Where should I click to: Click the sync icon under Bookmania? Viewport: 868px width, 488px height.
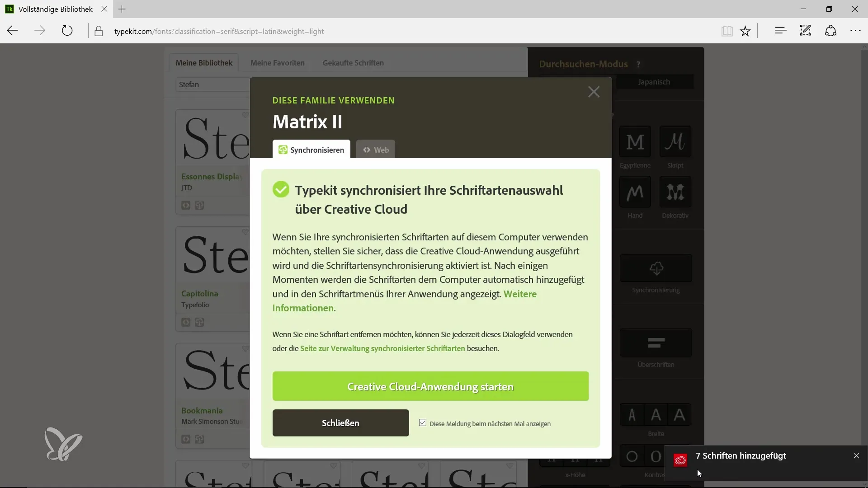(199, 439)
